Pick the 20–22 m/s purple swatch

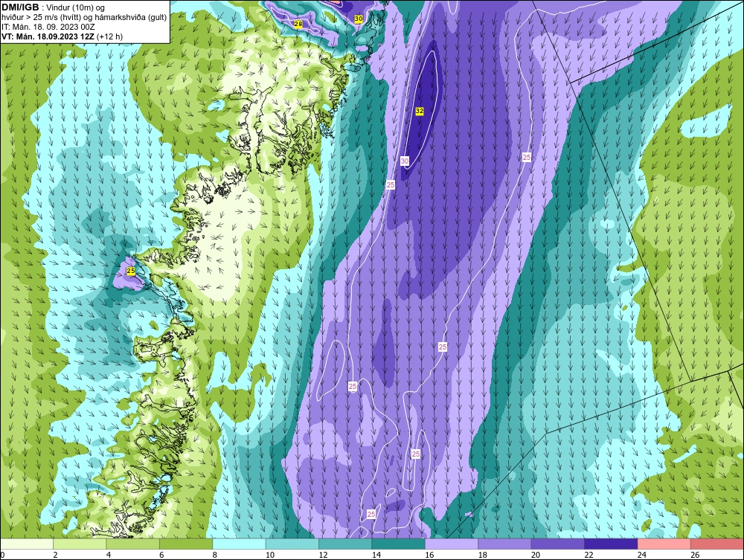click(558, 544)
